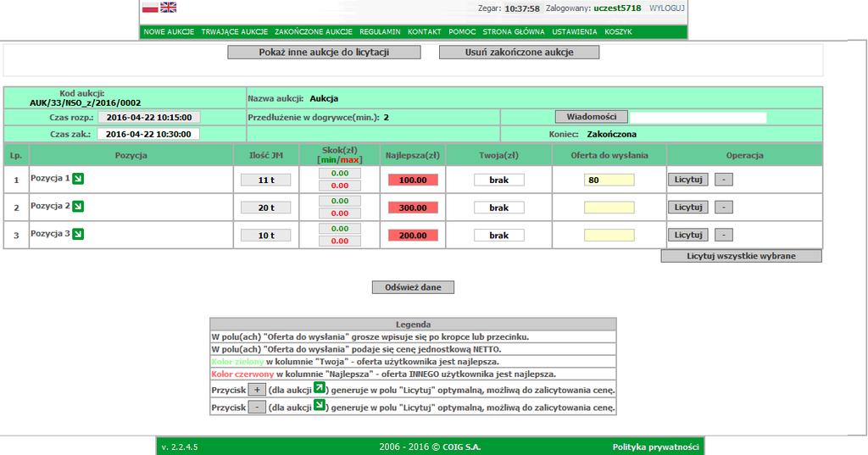Open TRWAJĄCE AUKCJE menu
This screenshot has height=455, width=868.
click(235, 32)
